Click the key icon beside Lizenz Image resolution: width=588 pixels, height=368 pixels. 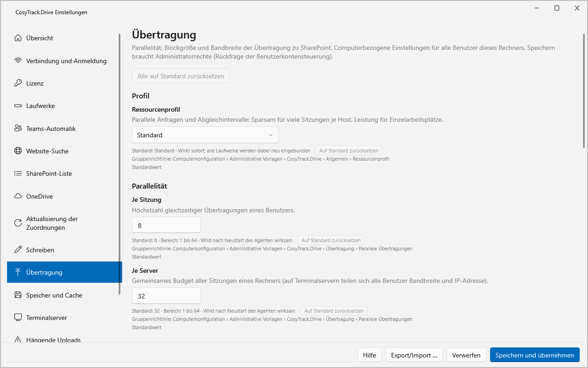[x=18, y=83]
